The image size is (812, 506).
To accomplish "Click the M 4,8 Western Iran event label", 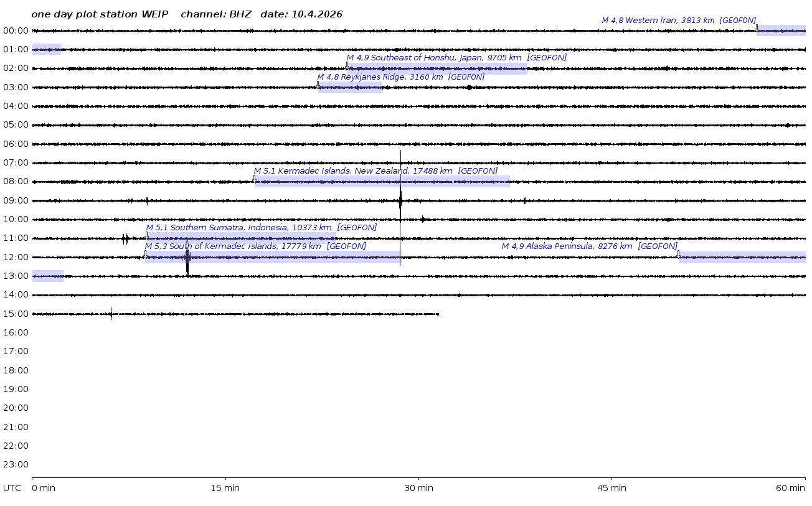I will (x=678, y=21).
